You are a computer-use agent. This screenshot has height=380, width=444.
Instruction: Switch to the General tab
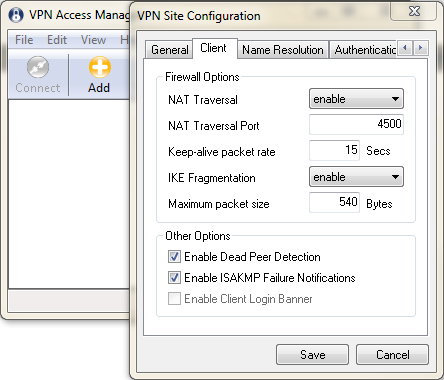tap(170, 50)
